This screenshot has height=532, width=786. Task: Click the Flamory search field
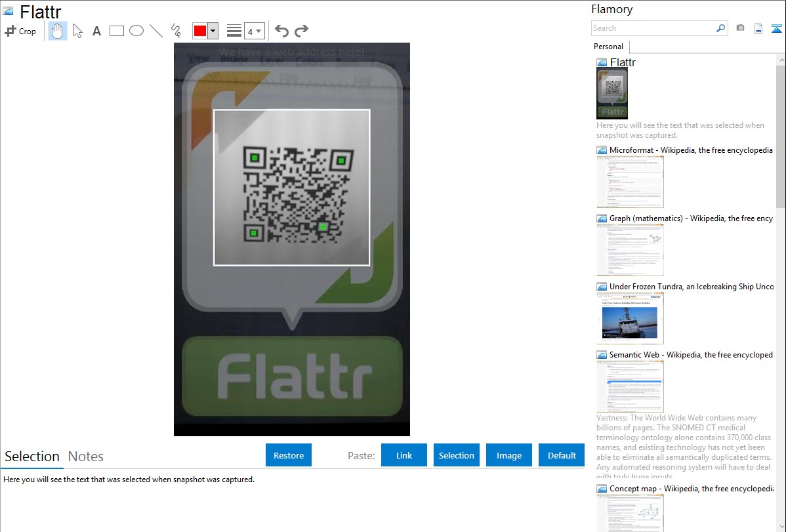(653, 28)
